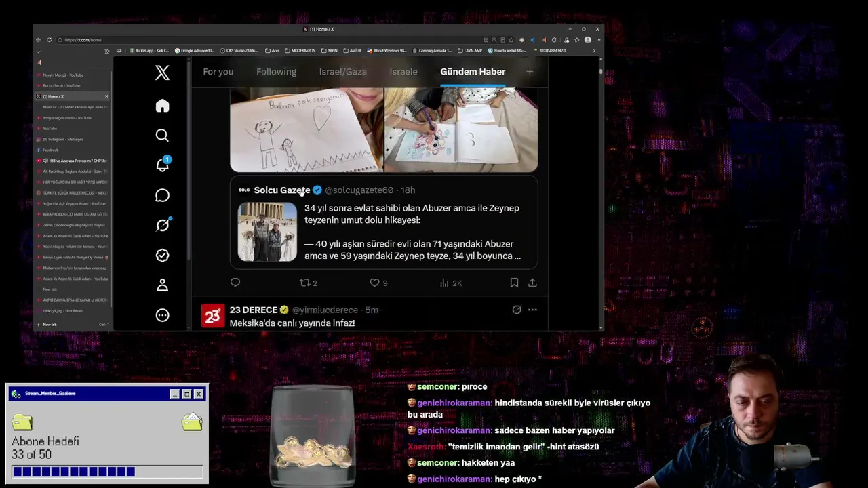Viewport: 868px width, 488px height.
Task: Click the zoom magnifier icon in address bar
Action: 494,40
